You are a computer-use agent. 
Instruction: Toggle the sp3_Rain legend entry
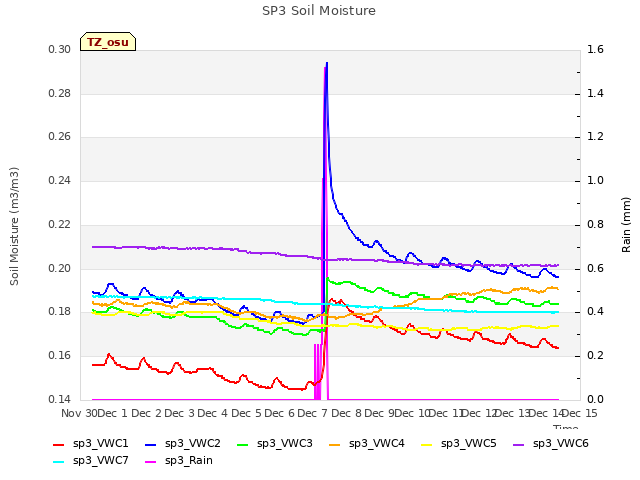tap(179, 460)
